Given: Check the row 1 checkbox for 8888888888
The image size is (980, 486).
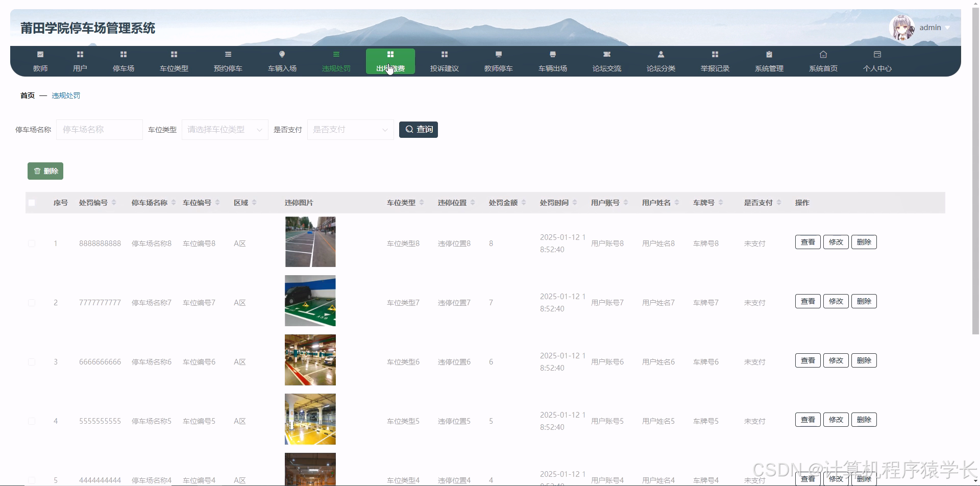Looking at the screenshot, I should (x=32, y=244).
